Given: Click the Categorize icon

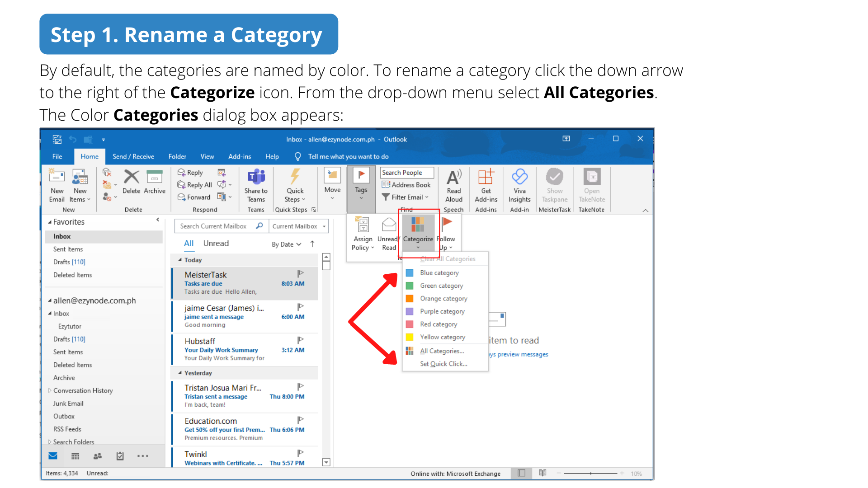Looking at the screenshot, I should (x=418, y=225).
